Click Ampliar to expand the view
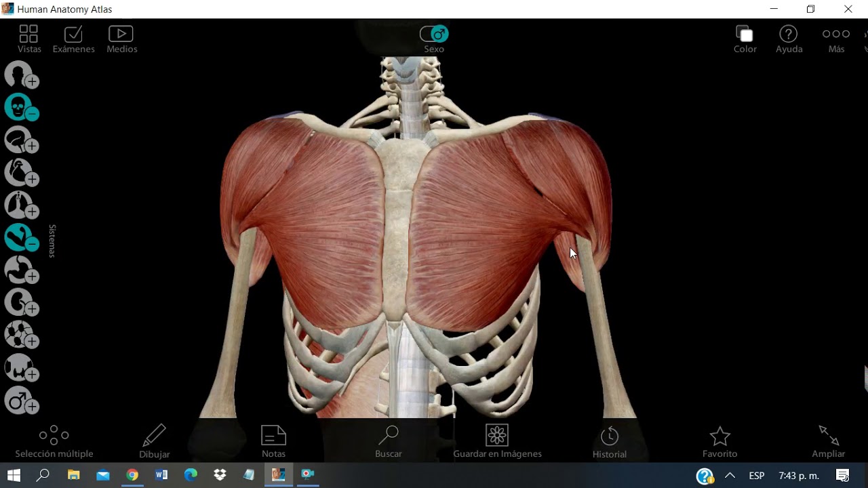Image resolution: width=868 pixels, height=488 pixels. tap(829, 442)
